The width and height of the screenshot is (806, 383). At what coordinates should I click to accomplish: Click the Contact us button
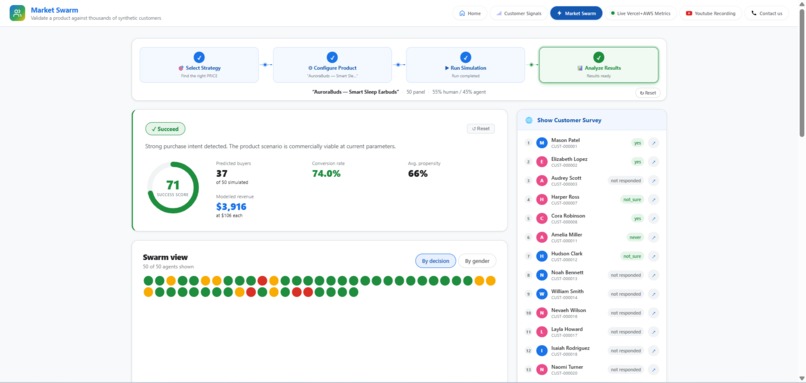[x=766, y=13]
